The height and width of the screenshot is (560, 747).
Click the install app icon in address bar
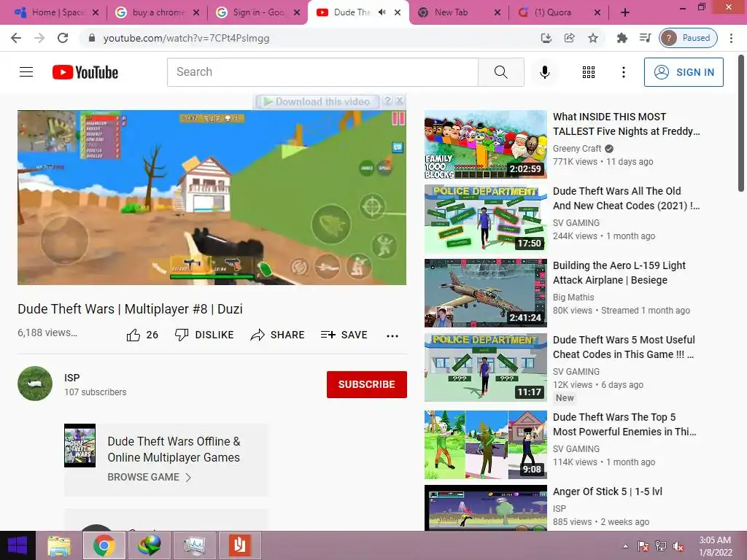tap(546, 38)
